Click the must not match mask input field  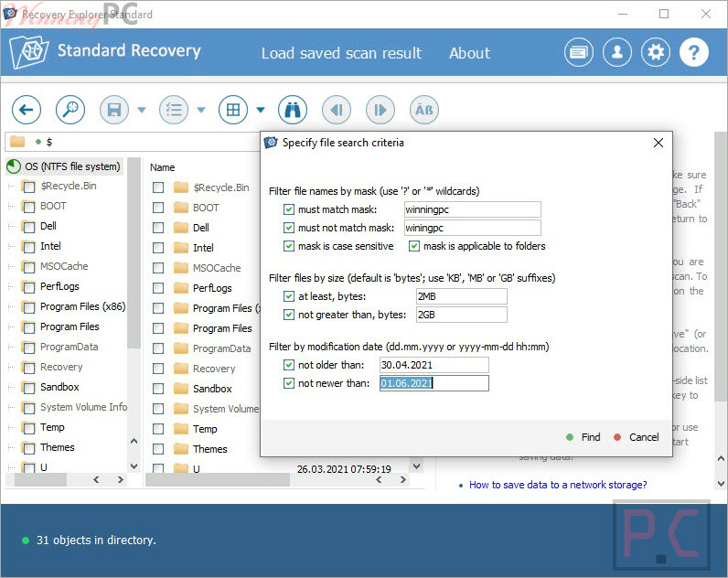click(x=472, y=228)
